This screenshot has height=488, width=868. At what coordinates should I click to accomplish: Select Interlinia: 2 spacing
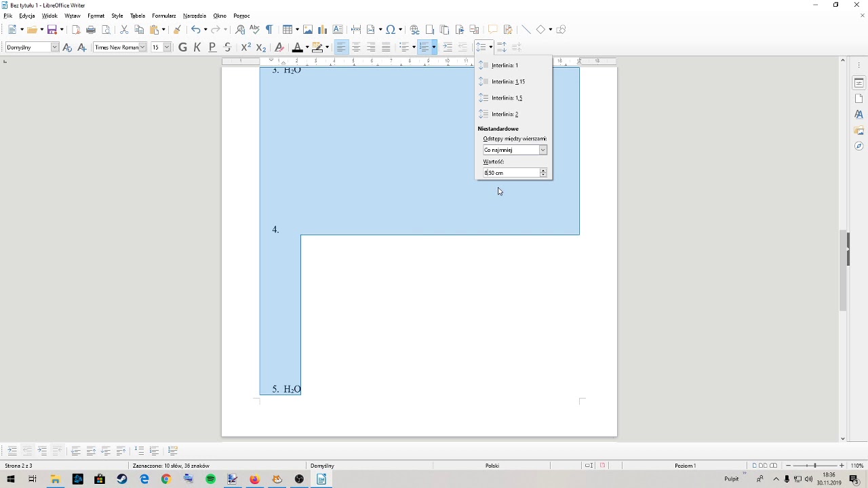point(513,114)
